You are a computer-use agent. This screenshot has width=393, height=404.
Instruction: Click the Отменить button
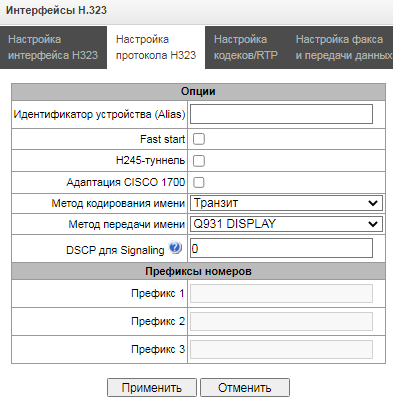(245, 388)
